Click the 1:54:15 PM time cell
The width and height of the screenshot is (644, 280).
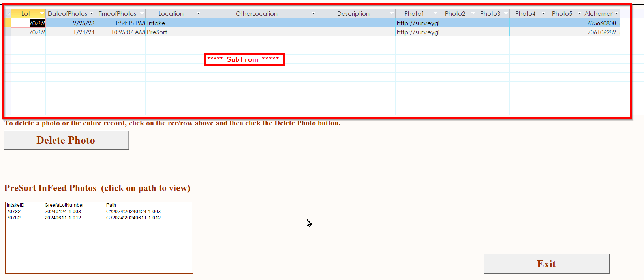coord(120,23)
